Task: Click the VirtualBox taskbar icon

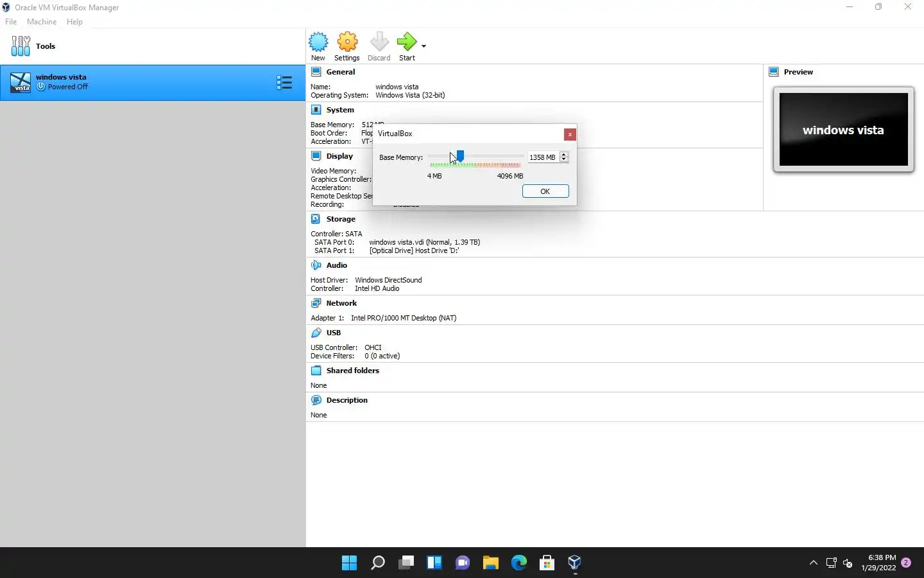Action: pos(575,563)
